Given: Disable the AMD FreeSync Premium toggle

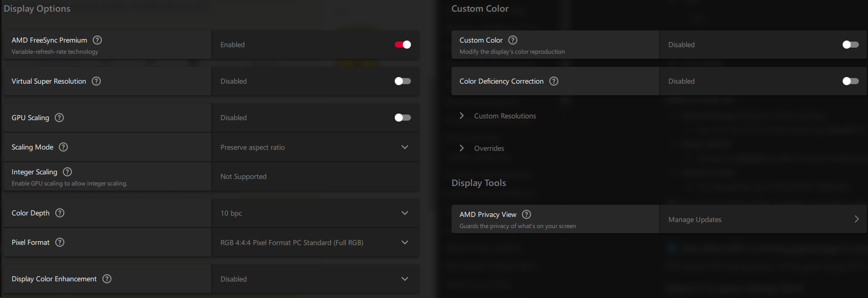Looking at the screenshot, I should coord(403,45).
